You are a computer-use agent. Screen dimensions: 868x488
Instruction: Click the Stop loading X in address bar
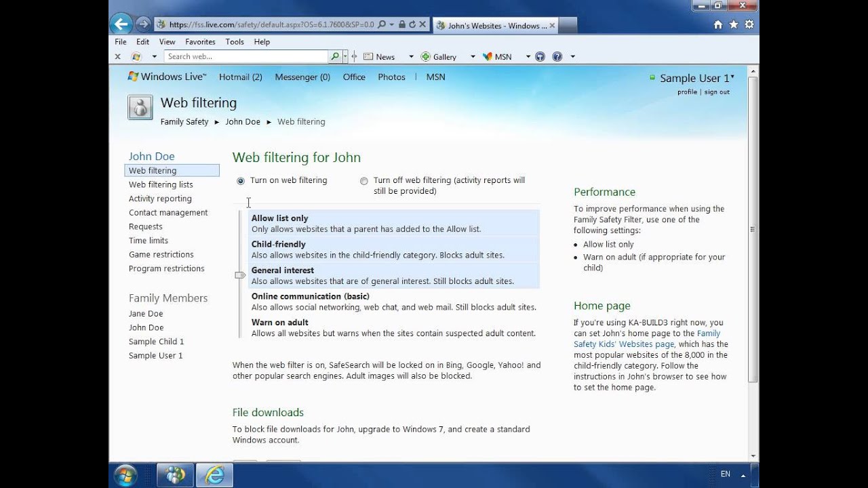(422, 25)
